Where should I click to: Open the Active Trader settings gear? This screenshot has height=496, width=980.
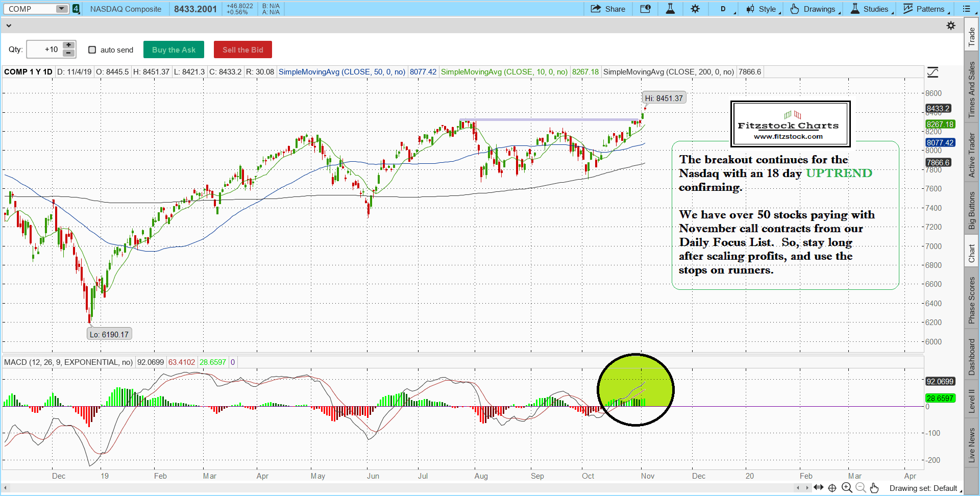click(x=951, y=26)
